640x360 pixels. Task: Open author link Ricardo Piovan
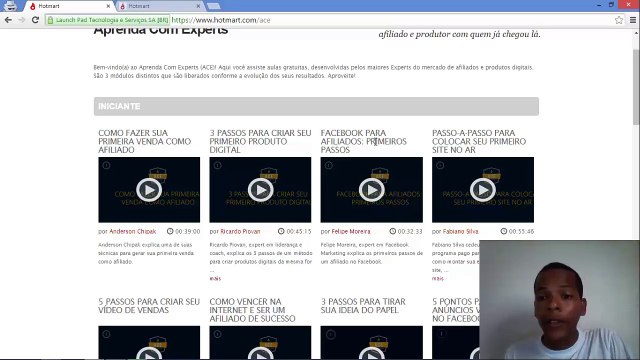pos(240,231)
